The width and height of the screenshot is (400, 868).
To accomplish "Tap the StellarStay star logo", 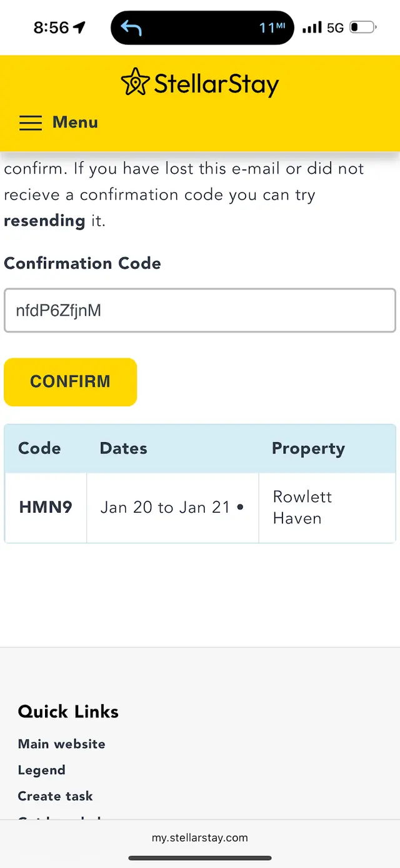I will [136, 83].
